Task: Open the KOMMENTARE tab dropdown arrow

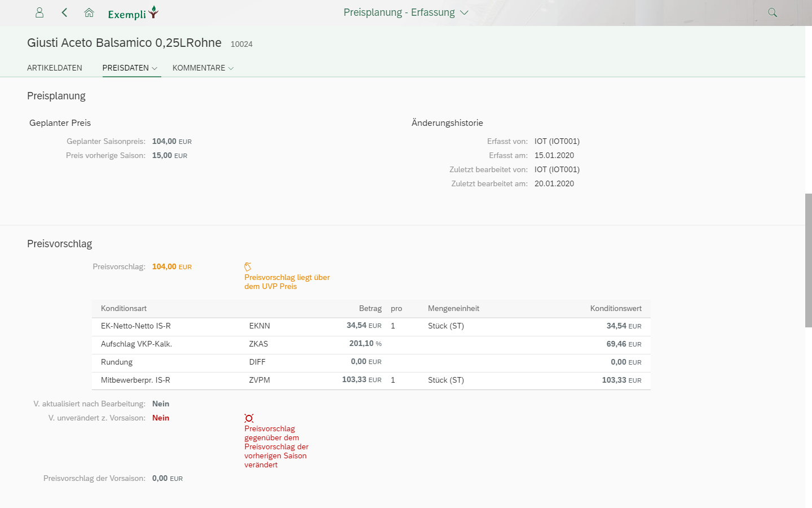Action: click(x=231, y=68)
